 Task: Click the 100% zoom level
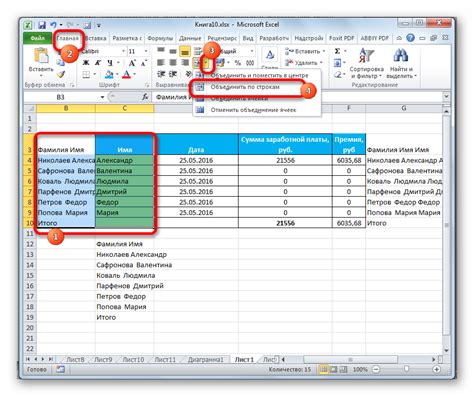pos(360,369)
